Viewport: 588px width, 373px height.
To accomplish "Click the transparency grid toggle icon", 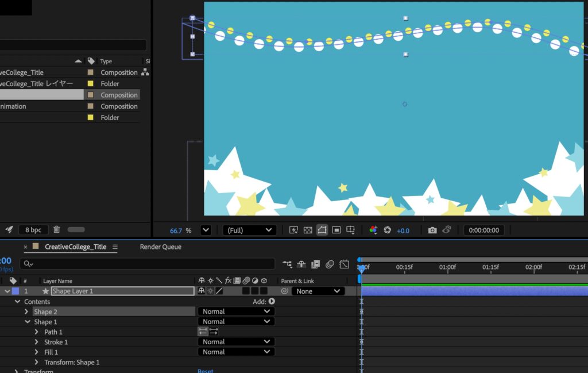I will (308, 230).
